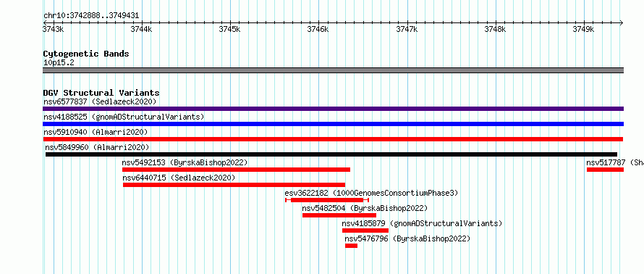
Task: Select the dark purple nsv6577837 variant bar
Action: click(333, 109)
